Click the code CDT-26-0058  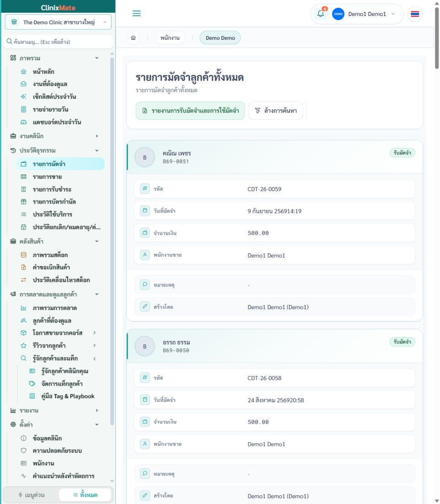coord(264,378)
